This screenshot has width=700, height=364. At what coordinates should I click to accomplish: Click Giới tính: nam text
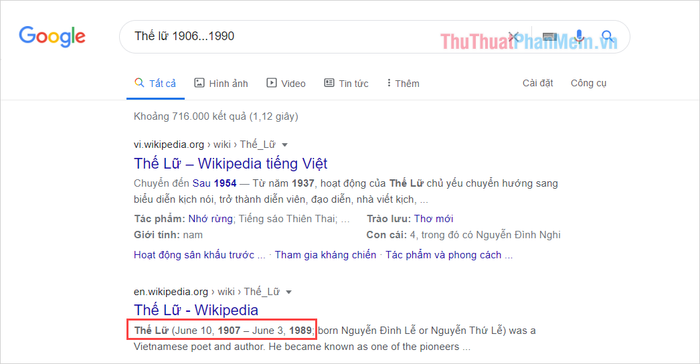click(x=168, y=235)
